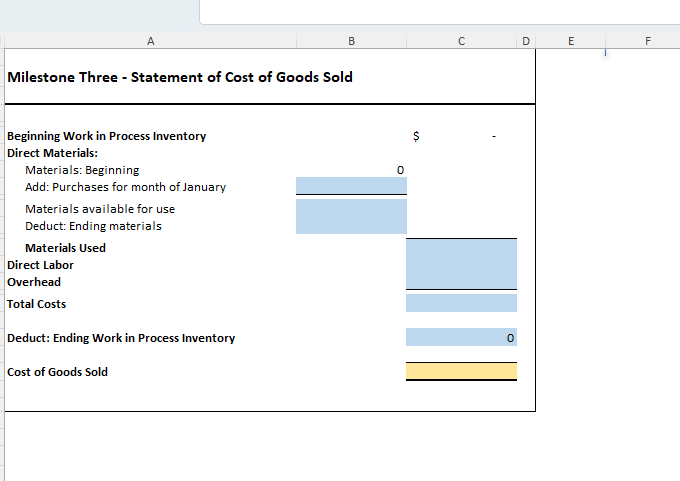Select column D header

tap(526, 41)
